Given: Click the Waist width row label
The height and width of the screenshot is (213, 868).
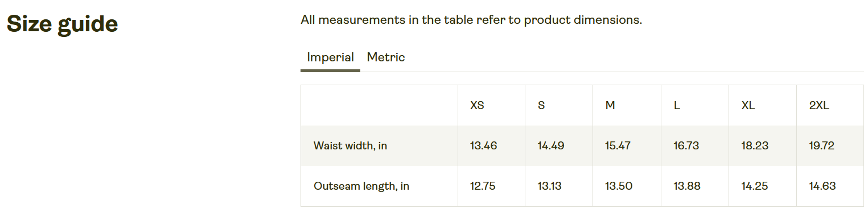Looking at the screenshot, I should pos(350,146).
